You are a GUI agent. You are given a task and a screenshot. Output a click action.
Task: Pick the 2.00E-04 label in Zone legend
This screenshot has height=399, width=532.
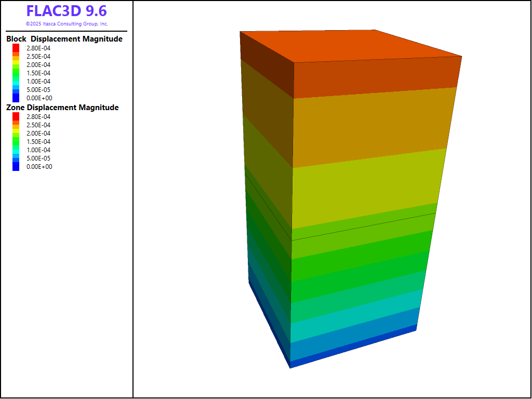tap(39, 134)
